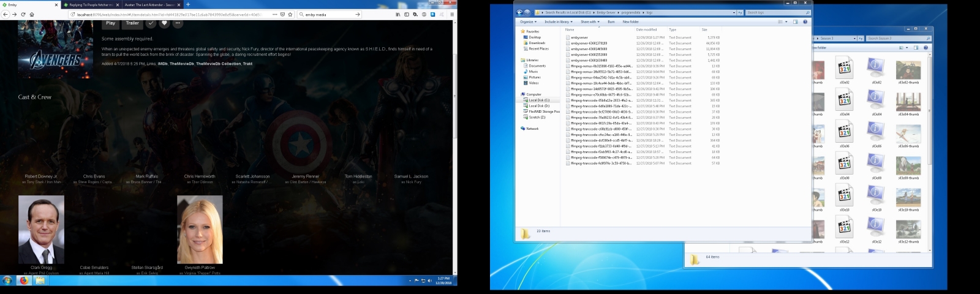Switch to the Avatar The Last Airbender tab
Screen dimensions: 980x294
[x=150, y=4]
